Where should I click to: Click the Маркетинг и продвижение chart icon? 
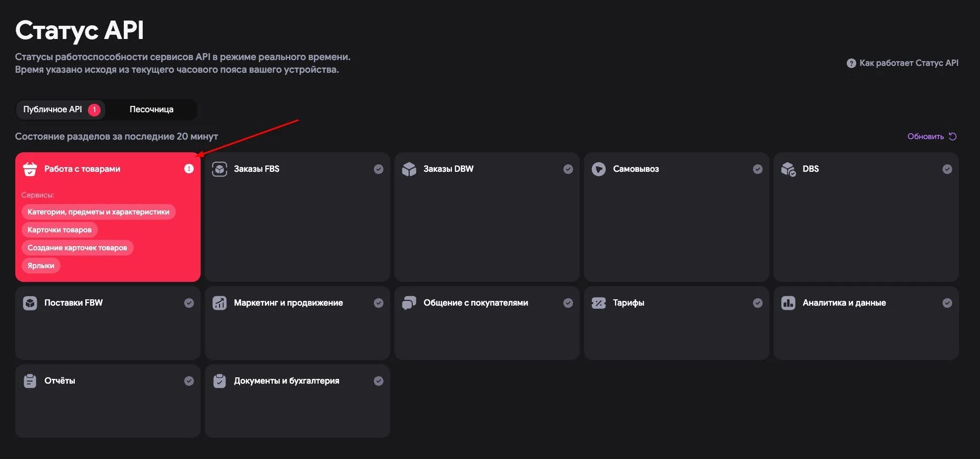[220, 303]
